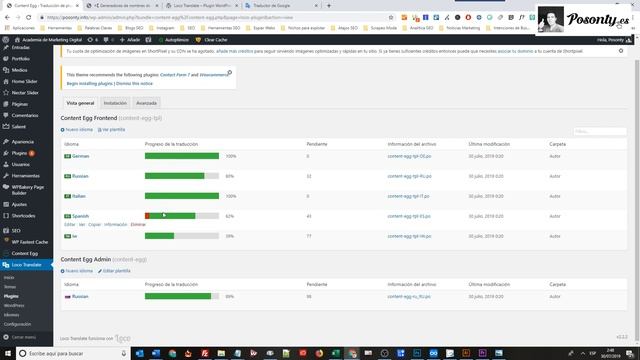Bookmark this page with the star icon
640x360 pixels.
391,18
